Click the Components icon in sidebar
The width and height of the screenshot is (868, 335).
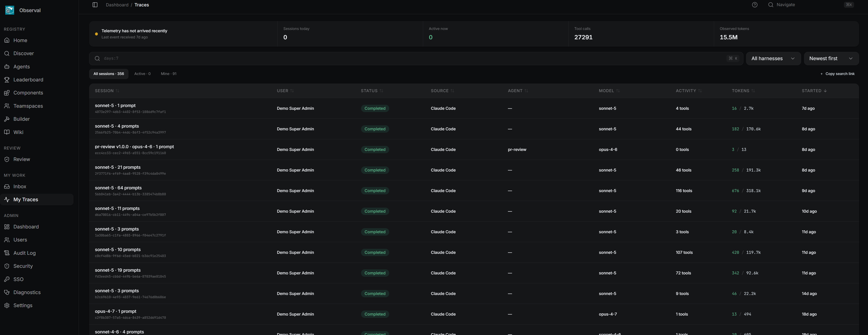tap(7, 93)
